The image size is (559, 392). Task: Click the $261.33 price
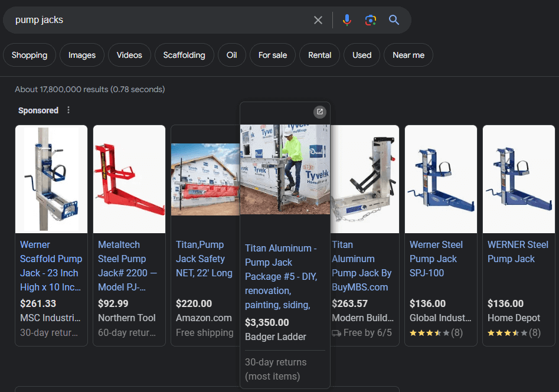click(38, 303)
